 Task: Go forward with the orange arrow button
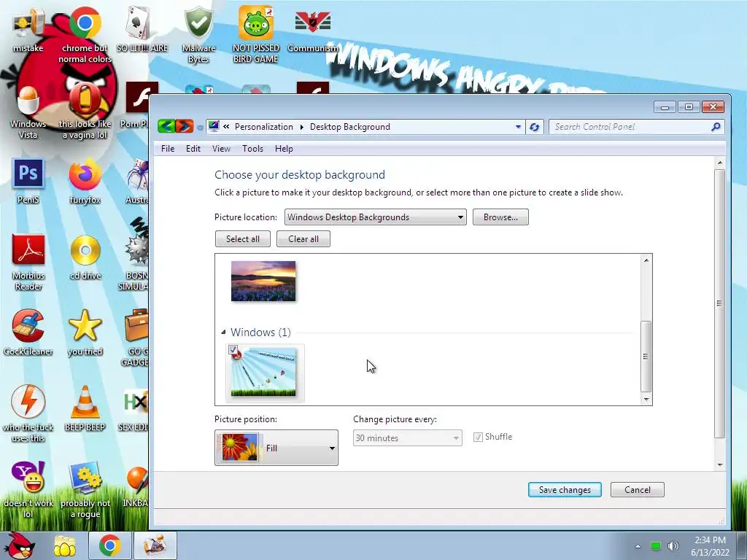point(185,126)
